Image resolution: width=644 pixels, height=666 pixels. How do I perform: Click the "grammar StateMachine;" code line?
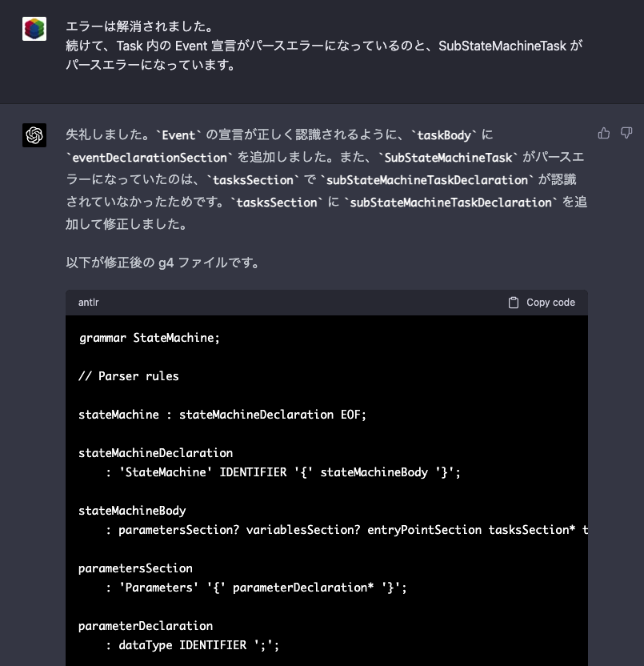pos(149,338)
